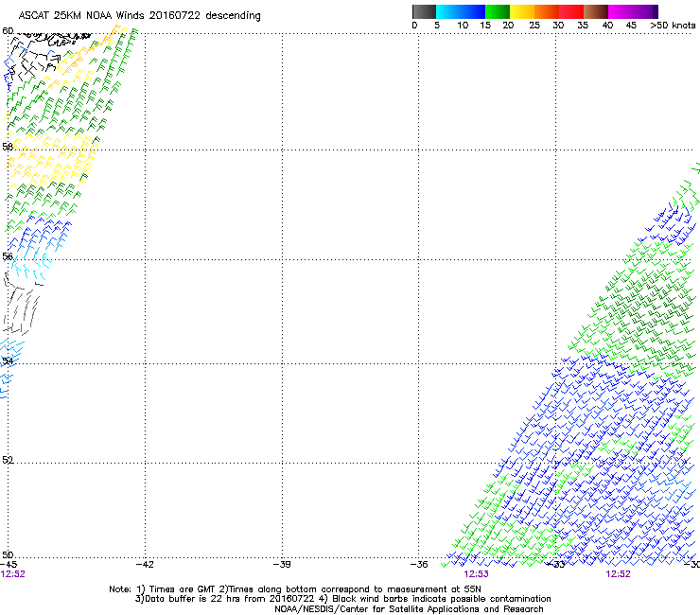This screenshot has width=700, height=615.
Task: Click the red 30-35 knots legend swatch
Action: point(571,11)
